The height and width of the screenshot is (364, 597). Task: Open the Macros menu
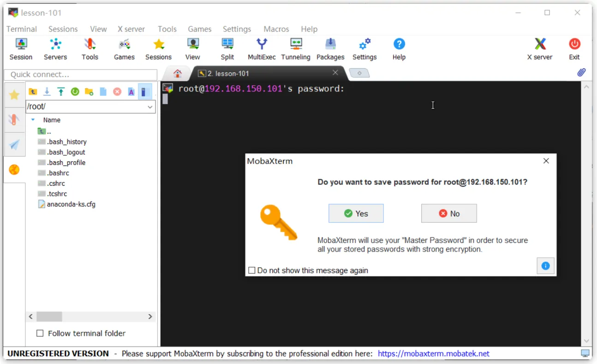pyautogui.click(x=276, y=29)
